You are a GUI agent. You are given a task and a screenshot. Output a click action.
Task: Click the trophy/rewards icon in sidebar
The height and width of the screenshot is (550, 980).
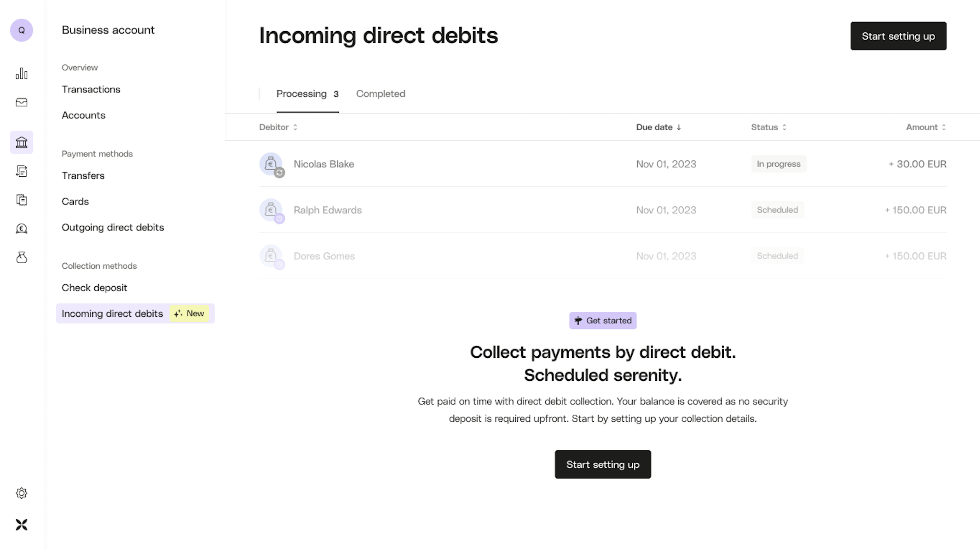click(x=21, y=228)
